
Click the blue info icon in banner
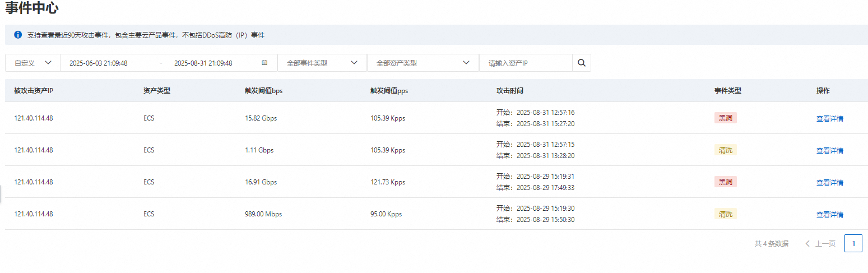coord(18,35)
